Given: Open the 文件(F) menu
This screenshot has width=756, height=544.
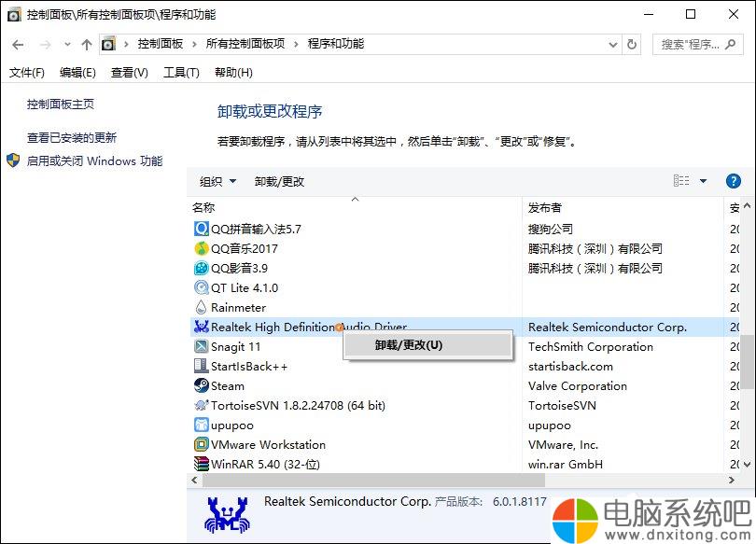Looking at the screenshot, I should [27, 72].
